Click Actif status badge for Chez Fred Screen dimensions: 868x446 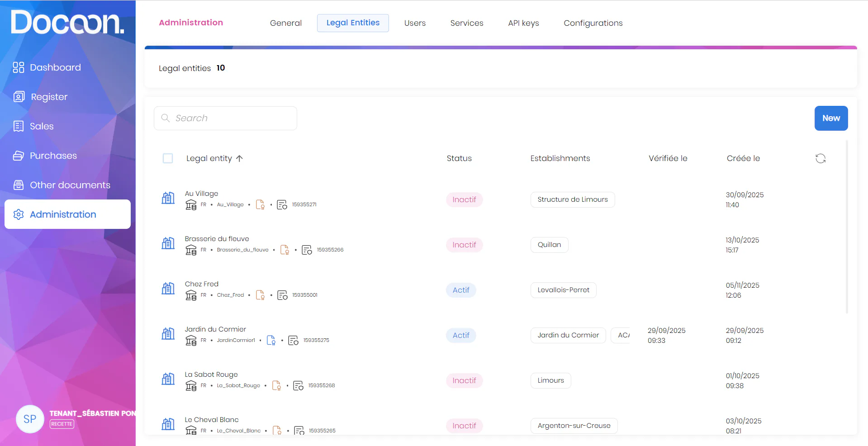[x=461, y=290]
